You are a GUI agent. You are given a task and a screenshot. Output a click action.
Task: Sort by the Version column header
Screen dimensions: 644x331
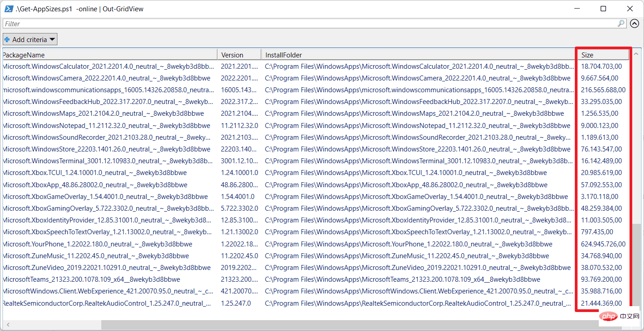click(239, 55)
